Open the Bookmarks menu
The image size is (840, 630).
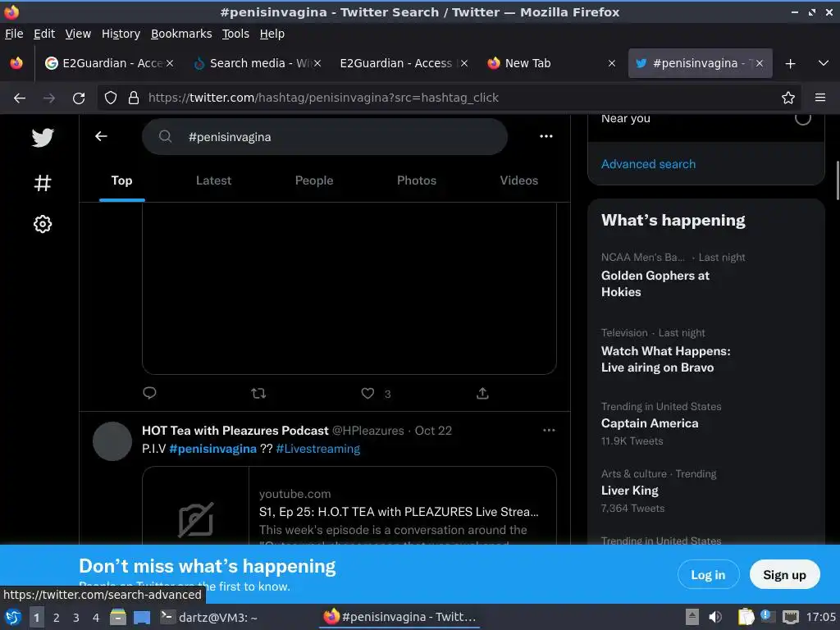181,34
